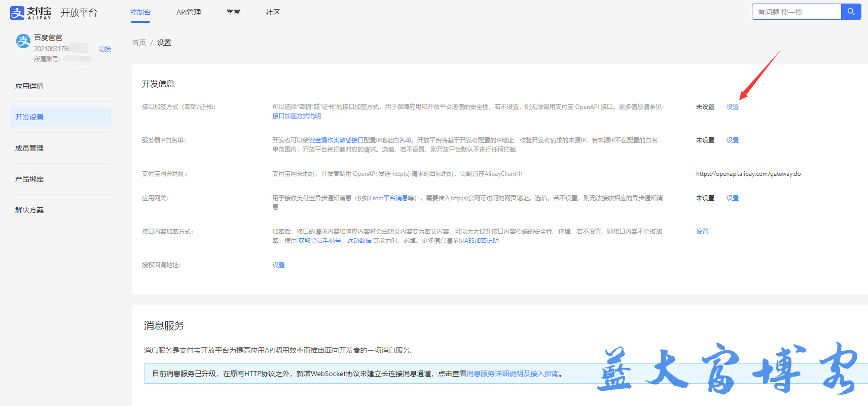Image resolution: width=868 pixels, height=406 pixels.
Task: Click the 开发信息 section heading
Action: point(158,84)
